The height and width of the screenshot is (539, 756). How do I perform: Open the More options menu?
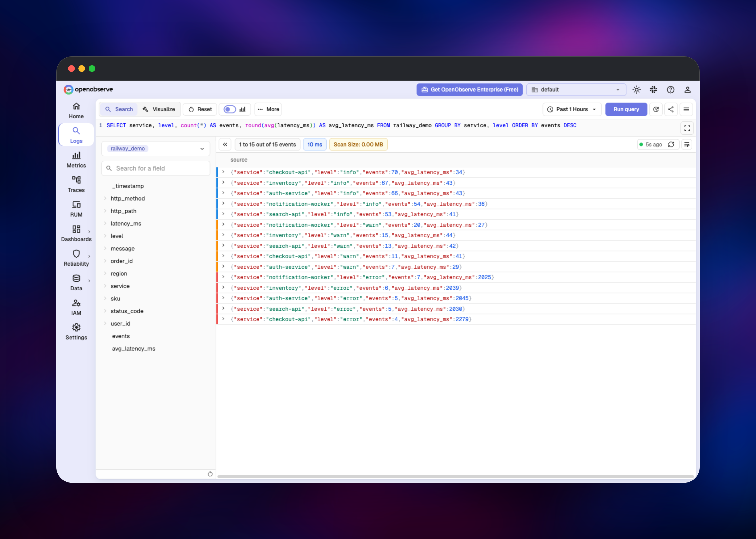(x=268, y=109)
